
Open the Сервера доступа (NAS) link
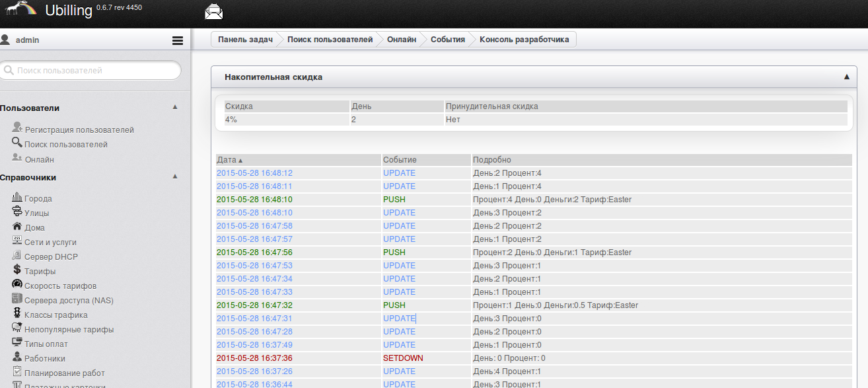pyautogui.click(x=69, y=300)
